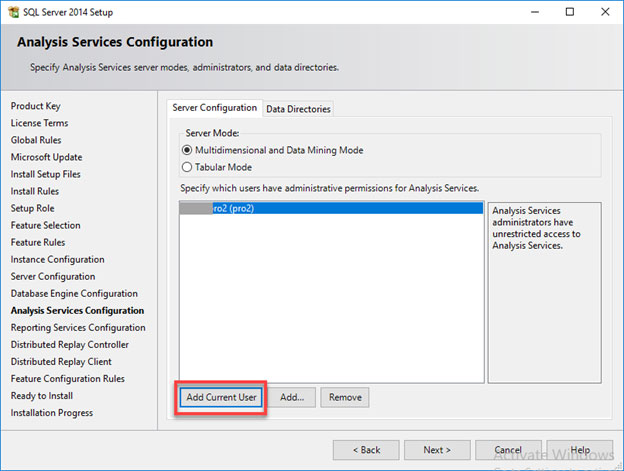Click Distributed Replay Client step

point(61,362)
